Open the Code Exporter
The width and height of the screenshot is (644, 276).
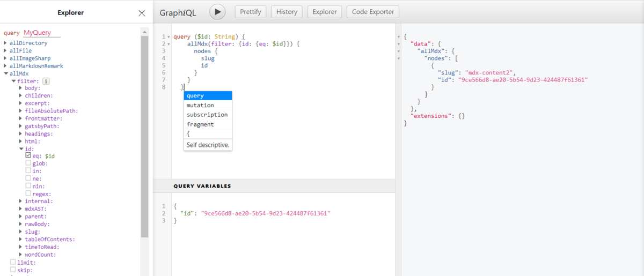(373, 12)
